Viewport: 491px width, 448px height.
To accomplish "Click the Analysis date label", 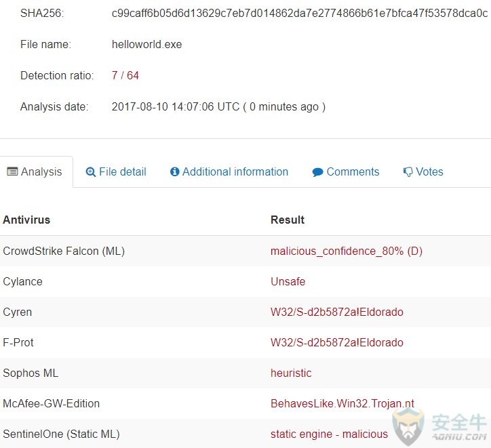I will 54,106.
